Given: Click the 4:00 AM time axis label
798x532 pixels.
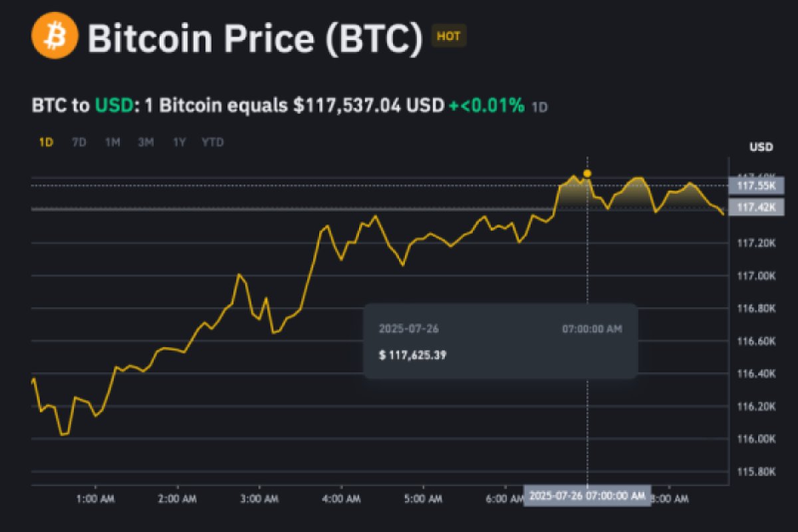Looking at the screenshot, I should point(341,497).
